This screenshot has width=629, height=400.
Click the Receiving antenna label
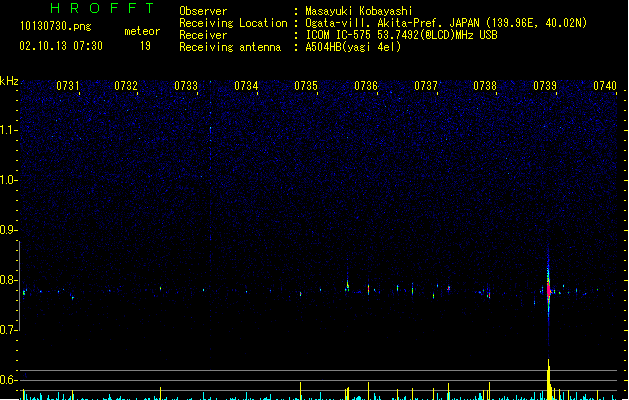pyautogui.click(x=230, y=47)
